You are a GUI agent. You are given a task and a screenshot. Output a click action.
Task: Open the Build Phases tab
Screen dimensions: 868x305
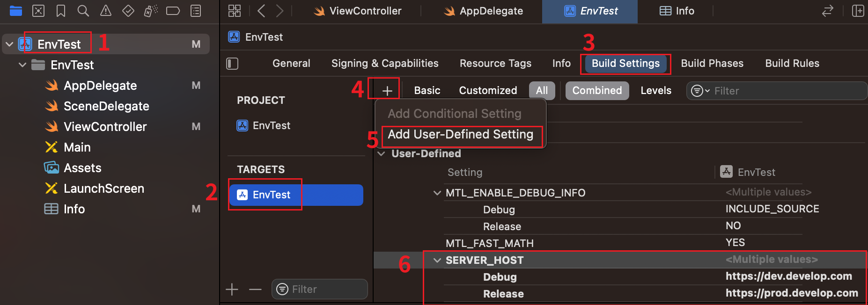[x=712, y=64]
